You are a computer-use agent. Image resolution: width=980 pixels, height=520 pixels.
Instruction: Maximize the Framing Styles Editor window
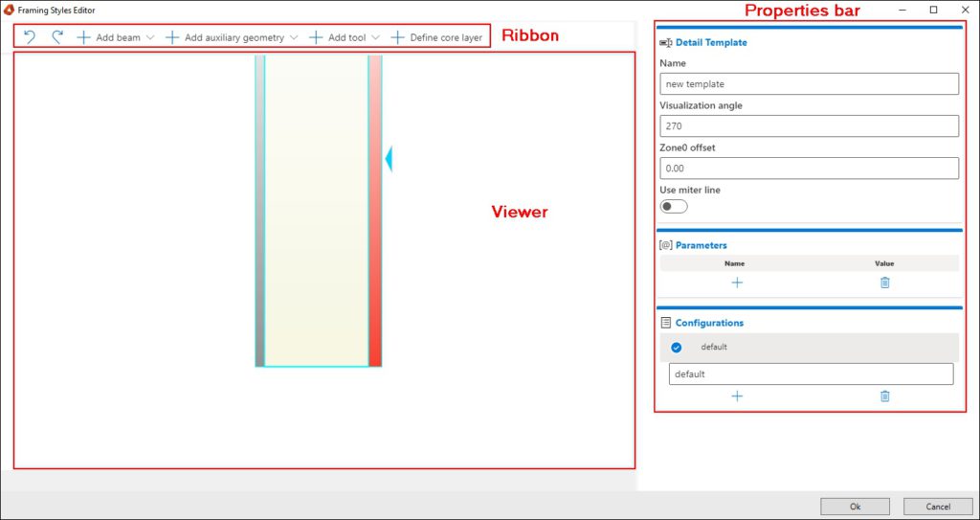click(934, 10)
